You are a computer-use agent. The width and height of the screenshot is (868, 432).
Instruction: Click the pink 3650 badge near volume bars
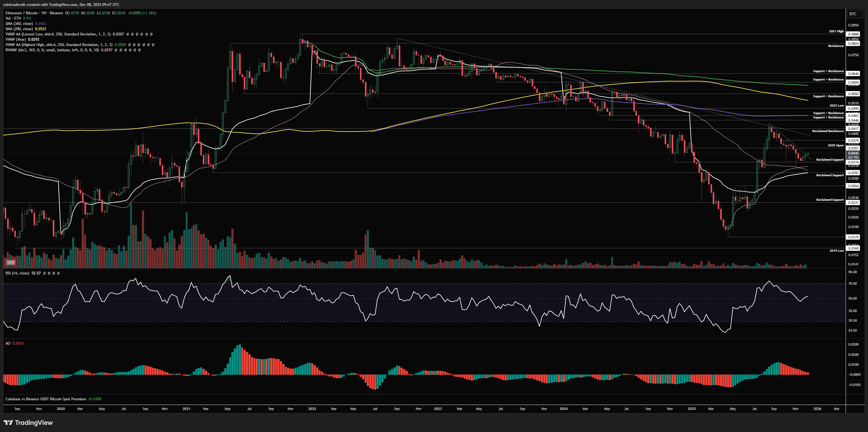coord(11,262)
